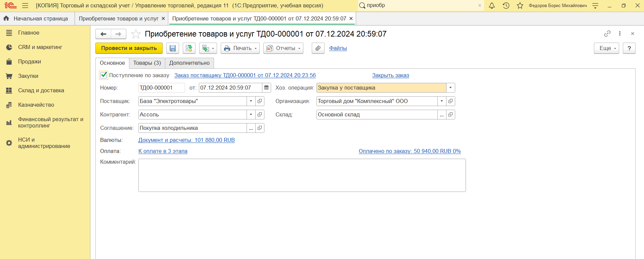This screenshot has width=644, height=259.
Task: Expand Организация dropdown list
Action: click(x=442, y=101)
